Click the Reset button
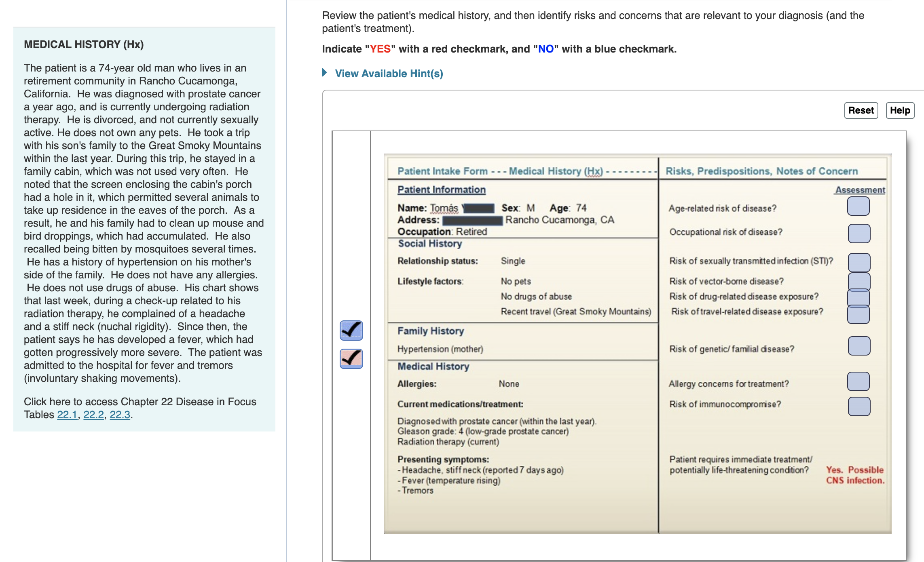 (x=861, y=110)
